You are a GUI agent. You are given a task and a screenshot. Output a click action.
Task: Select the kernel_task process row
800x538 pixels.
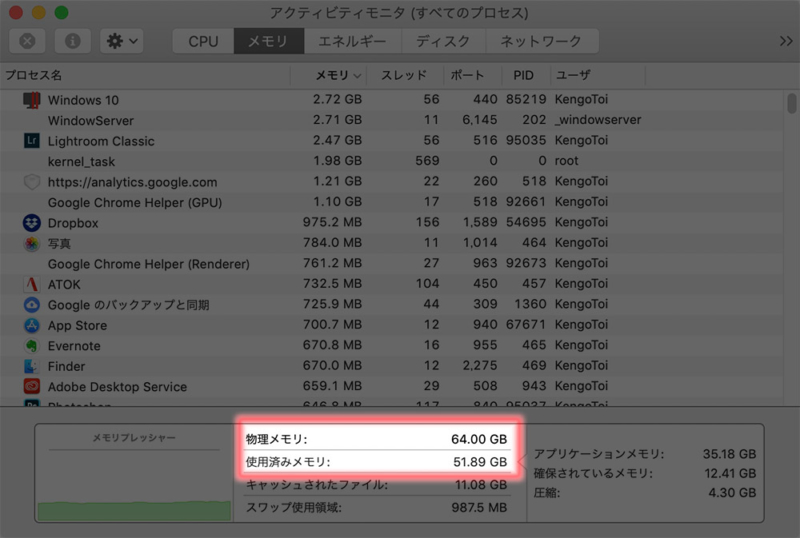click(391, 161)
